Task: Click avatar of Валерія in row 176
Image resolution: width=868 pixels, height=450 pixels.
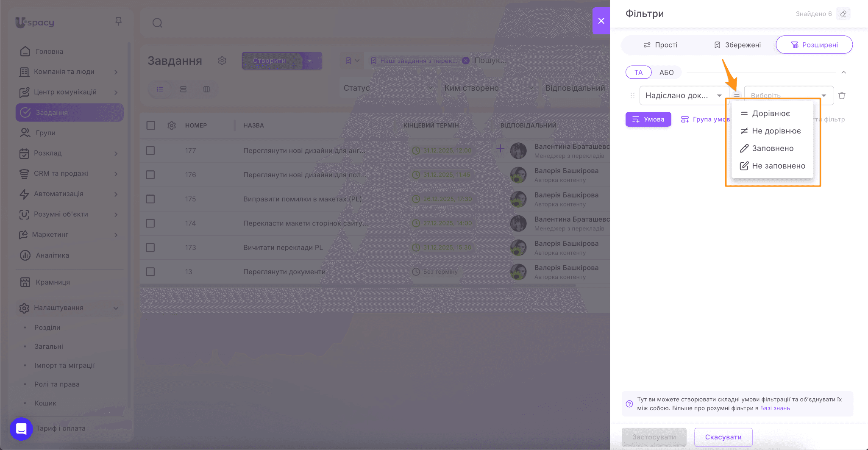Action: click(518, 175)
